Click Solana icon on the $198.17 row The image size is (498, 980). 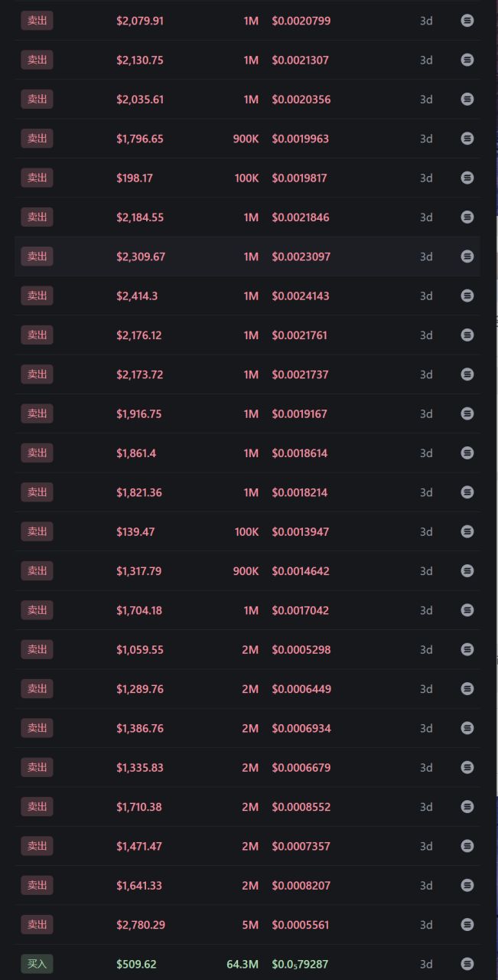pyautogui.click(x=467, y=178)
